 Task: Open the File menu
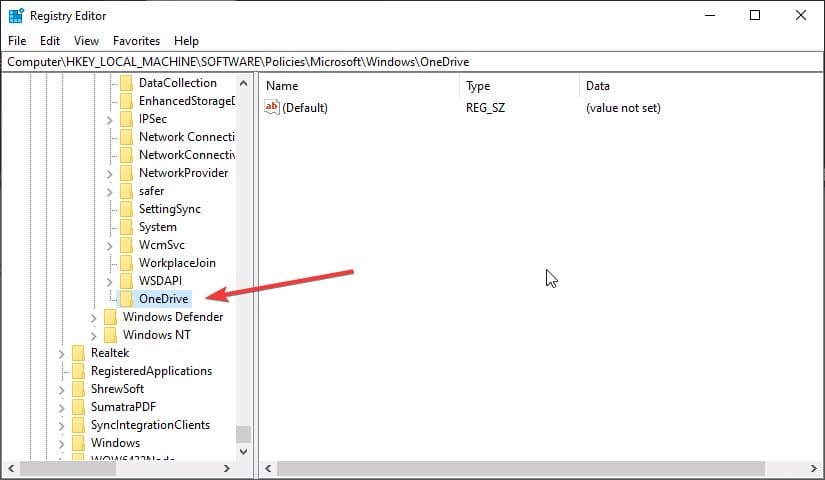point(17,41)
